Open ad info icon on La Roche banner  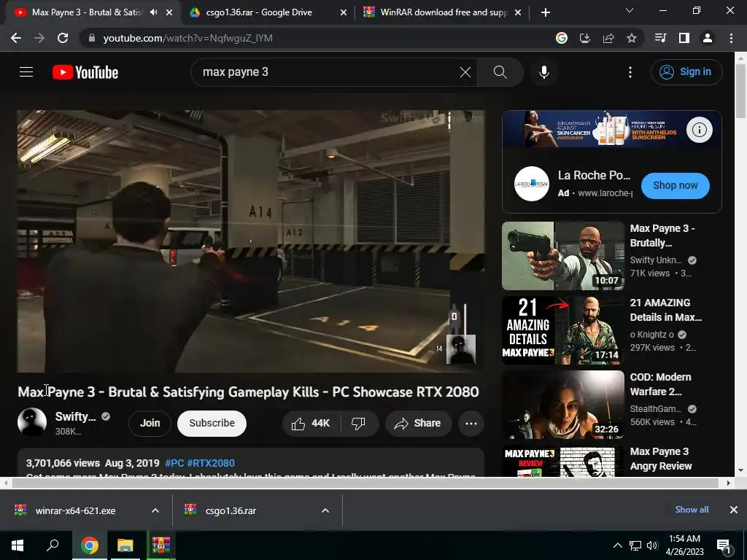tap(699, 130)
